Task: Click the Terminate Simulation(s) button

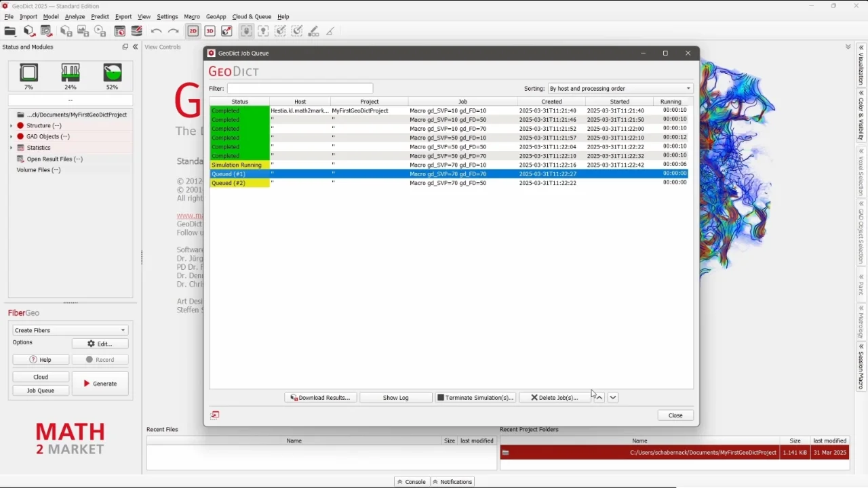Action: click(475, 398)
